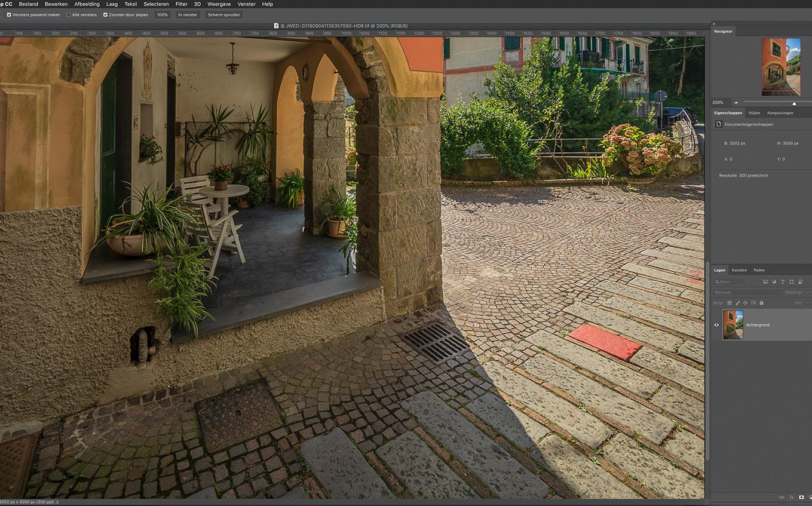The width and height of the screenshot is (812, 506).
Task: Toggle the 'Zoomen door slepen' checkbox
Action: [x=106, y=14]
